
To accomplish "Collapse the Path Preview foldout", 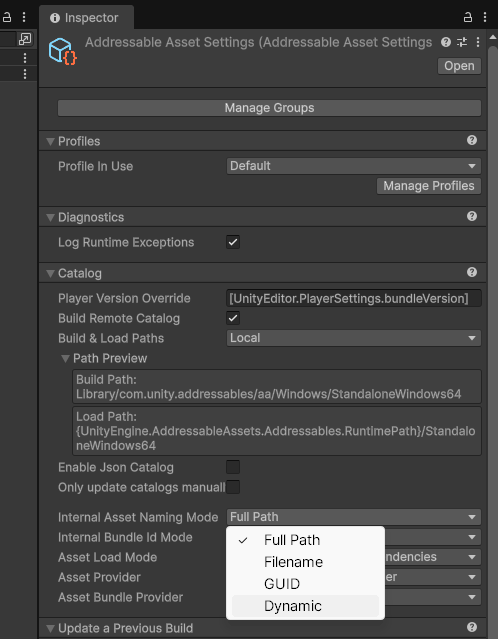I will tap(65, 359).
